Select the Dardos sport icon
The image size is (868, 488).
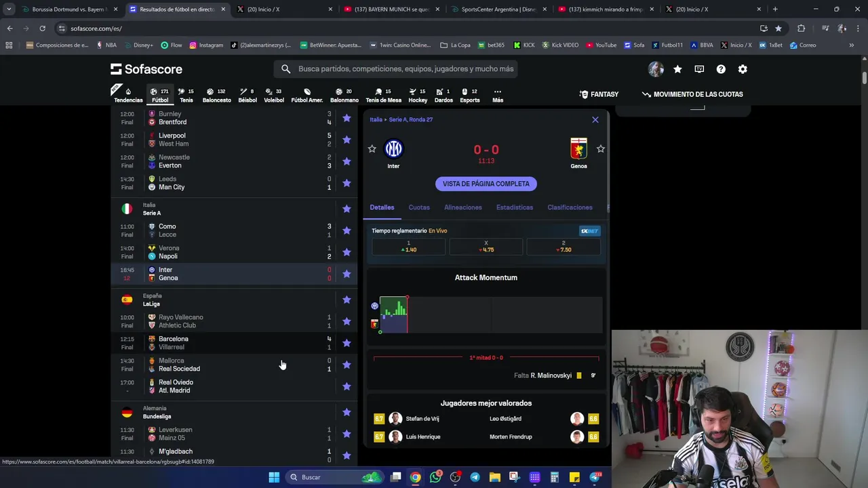click(443, 95)
